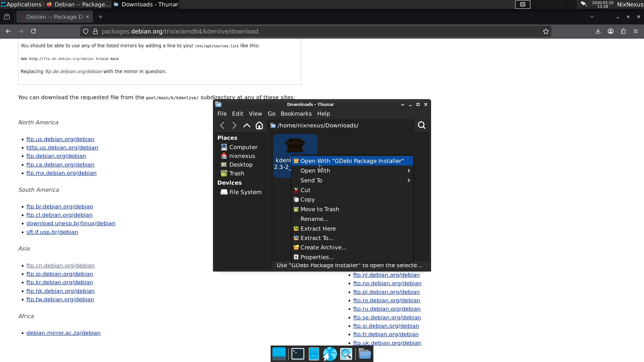The width and height of the screenshot is (644, 362).
Task: Open Thunar File menu
Action: (x=222, y=114)
